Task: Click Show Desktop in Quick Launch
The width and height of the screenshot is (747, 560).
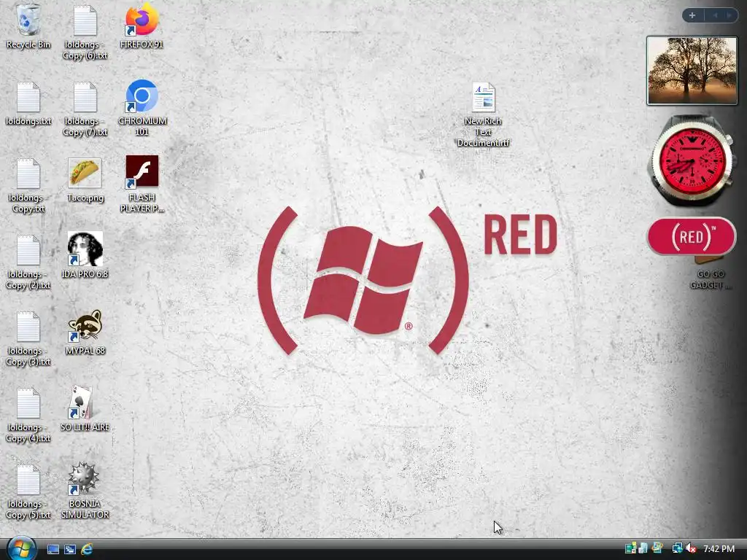Action: click(53, 549)
